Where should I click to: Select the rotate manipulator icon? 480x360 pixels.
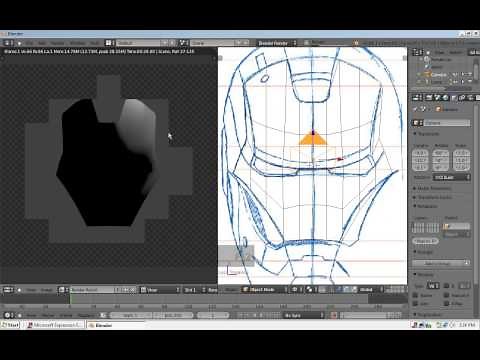point(347,290)
